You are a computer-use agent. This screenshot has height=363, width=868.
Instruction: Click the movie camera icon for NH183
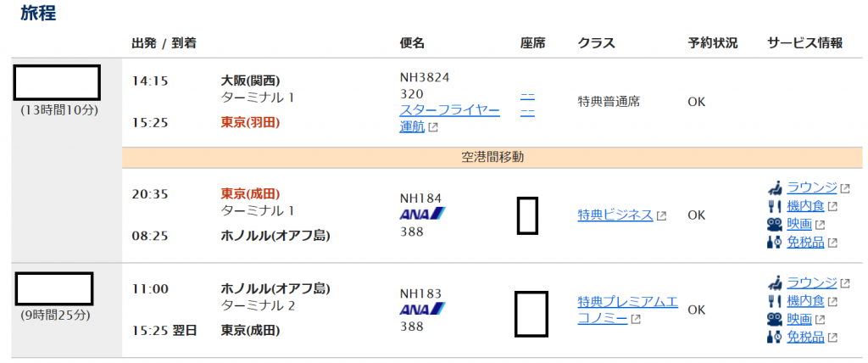(775, 320)
